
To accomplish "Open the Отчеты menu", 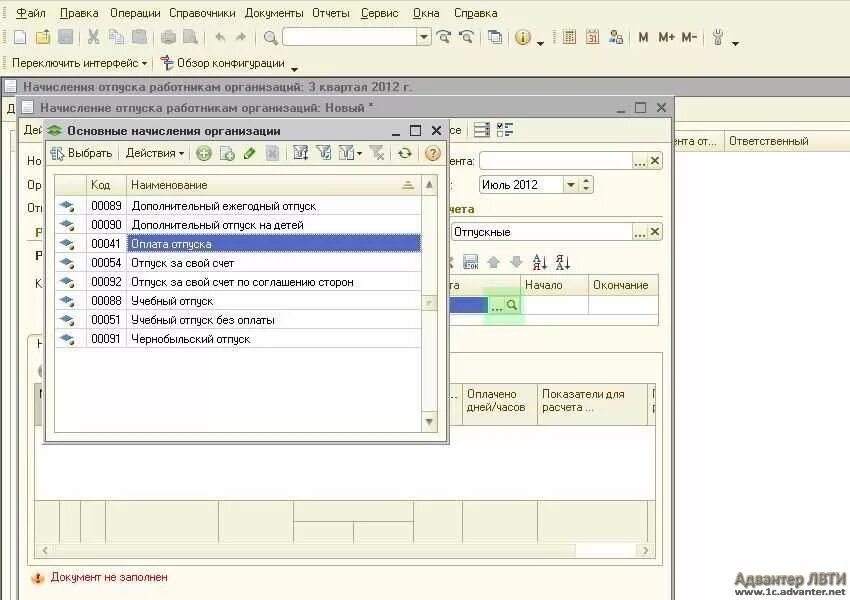I will point(331,13).
